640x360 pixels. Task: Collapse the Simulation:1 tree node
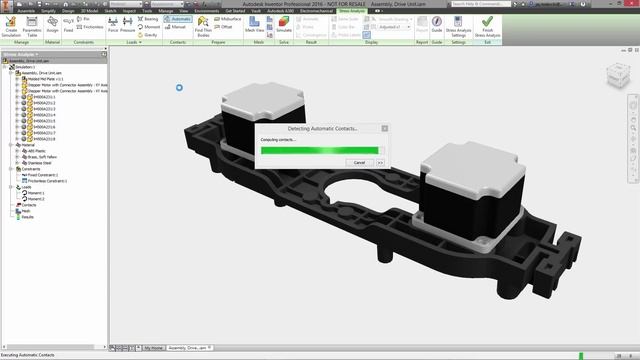pyautogui.click(x=5, y=67)
